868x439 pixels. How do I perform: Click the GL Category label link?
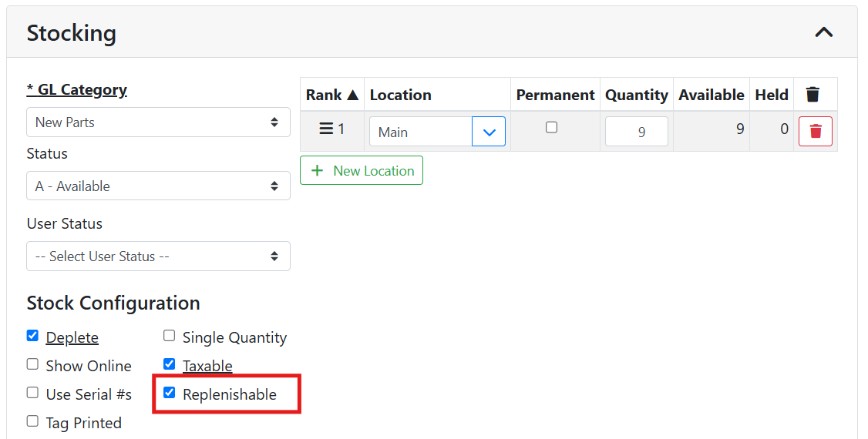[77, 90]
